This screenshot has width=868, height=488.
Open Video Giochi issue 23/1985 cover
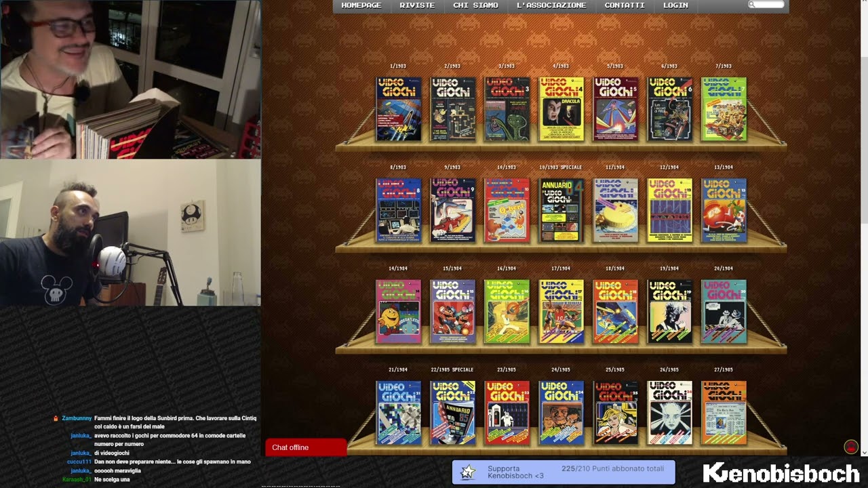(x=507, y=413)
